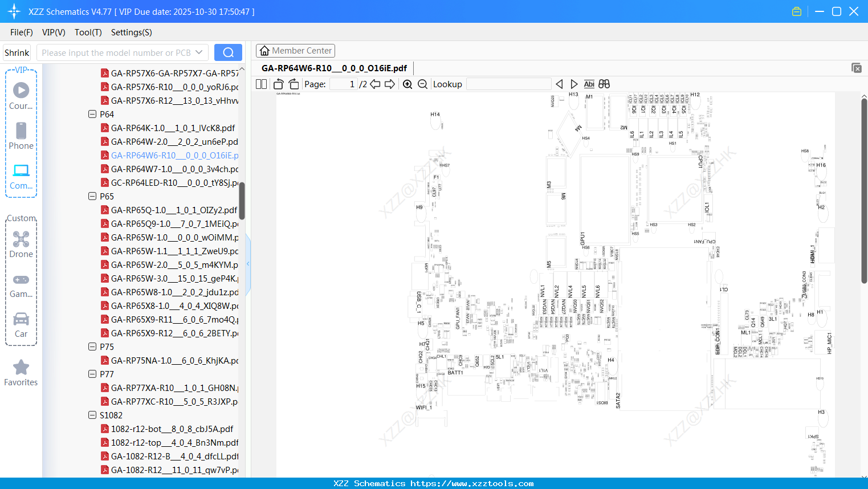This screenshot has width=868, height=489.
Task: Click the schematic viewer vertical scrollbar
Action: click(x=864, y=191)
